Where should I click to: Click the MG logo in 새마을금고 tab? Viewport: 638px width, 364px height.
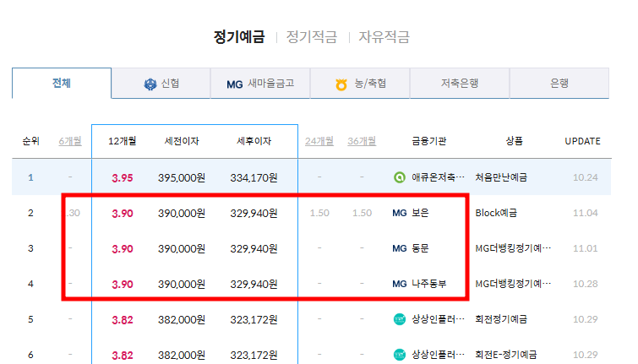tap(235, 84)
